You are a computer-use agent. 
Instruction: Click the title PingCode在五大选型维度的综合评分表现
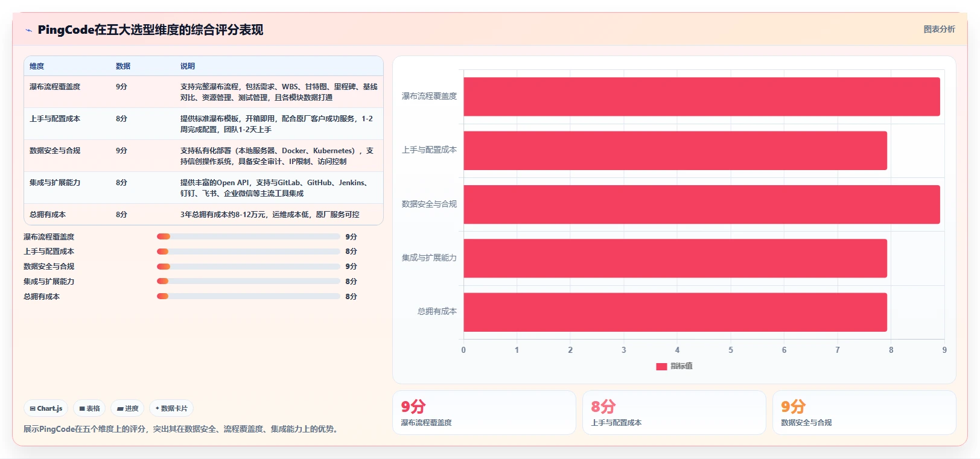pyautogui.click(x=150, y=30)
